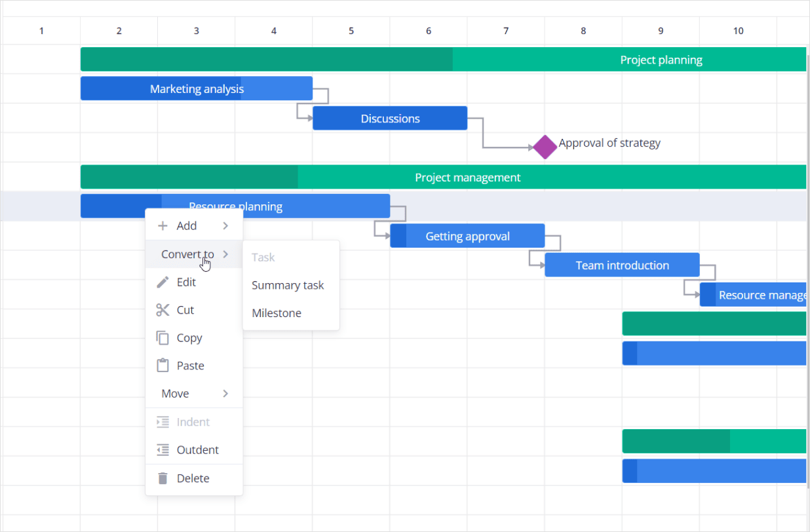This screenshot has height=532, width=810.
Task: Click the Getting approval task bar
Action: (467, 235)
